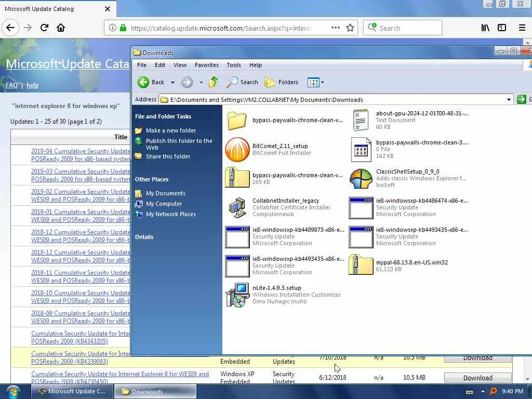Switch to Downloads taskbar button

pos(155,392)
